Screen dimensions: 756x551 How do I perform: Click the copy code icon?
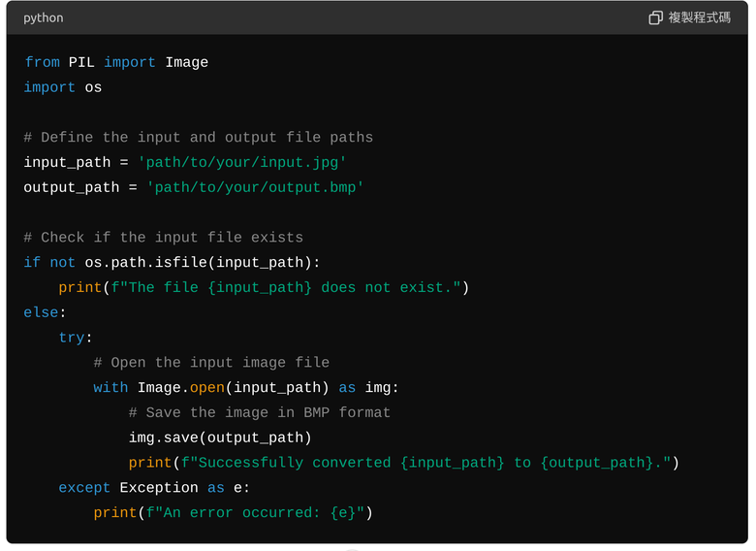[x=655, y=17]
